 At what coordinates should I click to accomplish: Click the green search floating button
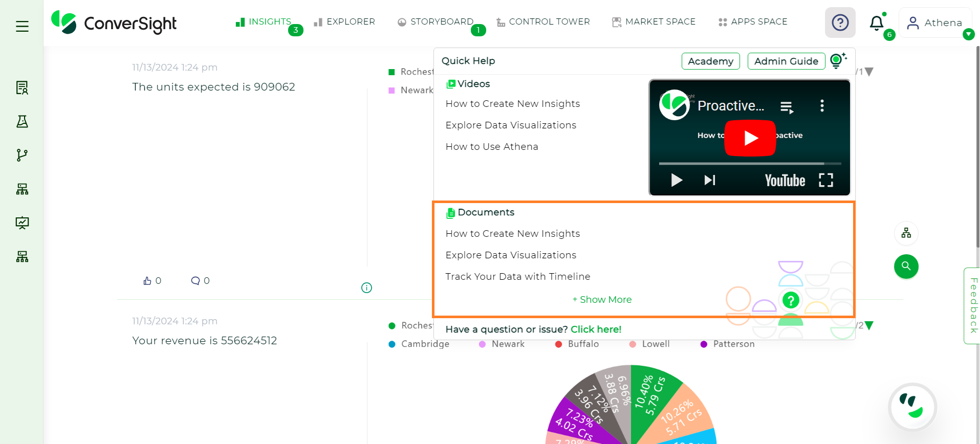(906, 267)
